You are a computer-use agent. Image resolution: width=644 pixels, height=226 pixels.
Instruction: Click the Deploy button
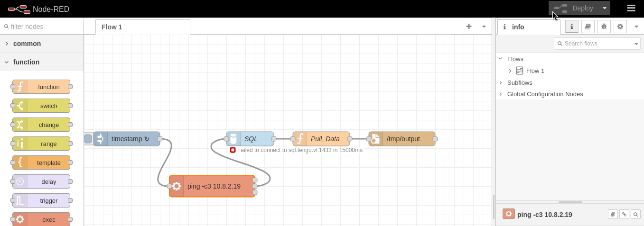(x=574, y=8)
